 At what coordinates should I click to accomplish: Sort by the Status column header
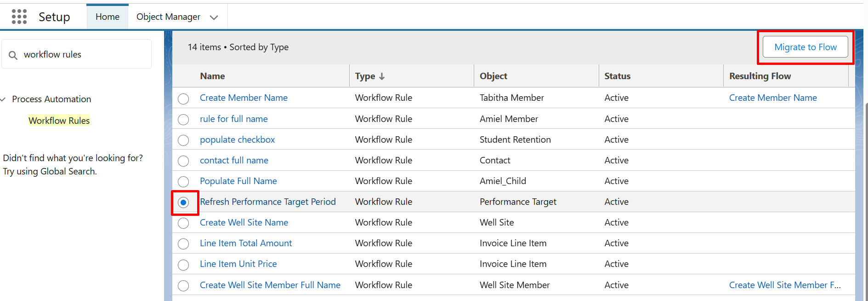click(x=617, y=76)
